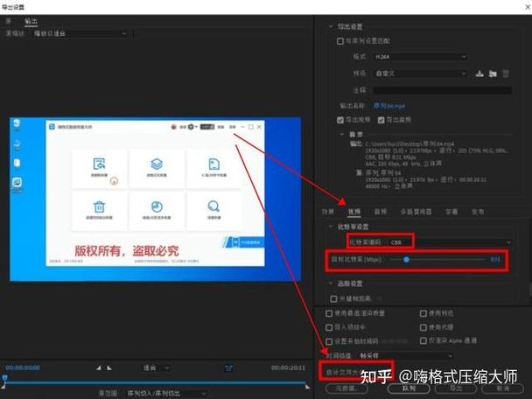
Task: Click the Export button
Action: pos(456,388)
